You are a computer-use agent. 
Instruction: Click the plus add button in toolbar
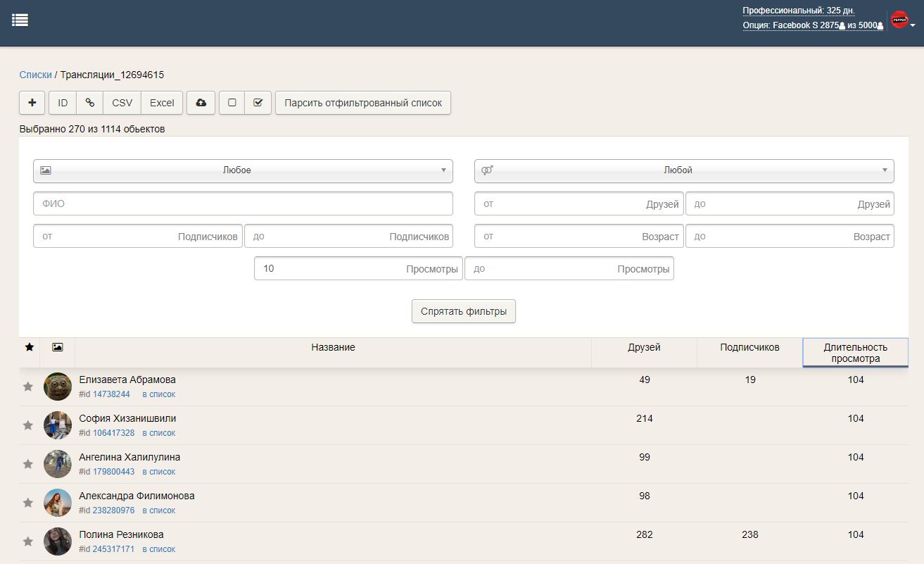click(x=32, y=103)
